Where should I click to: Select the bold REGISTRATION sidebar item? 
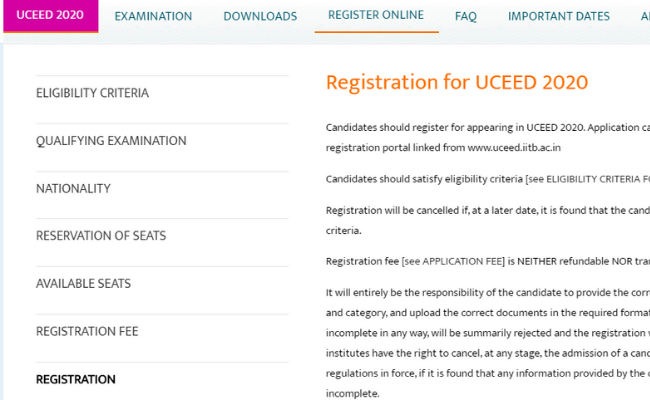(x=76, y=380)
